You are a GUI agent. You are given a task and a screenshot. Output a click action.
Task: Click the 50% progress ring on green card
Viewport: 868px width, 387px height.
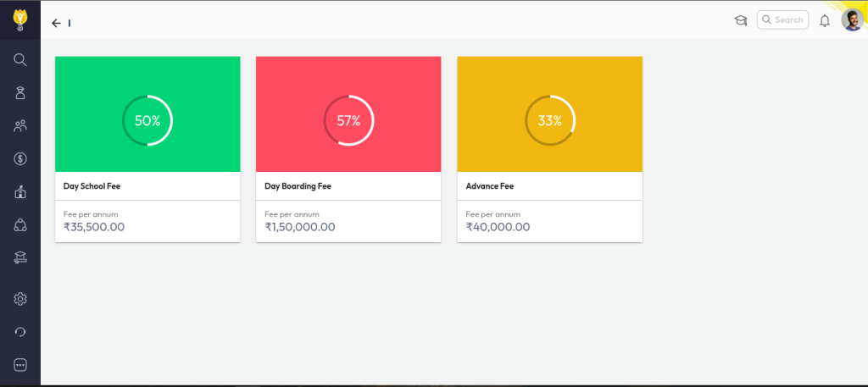click(147, 120)
